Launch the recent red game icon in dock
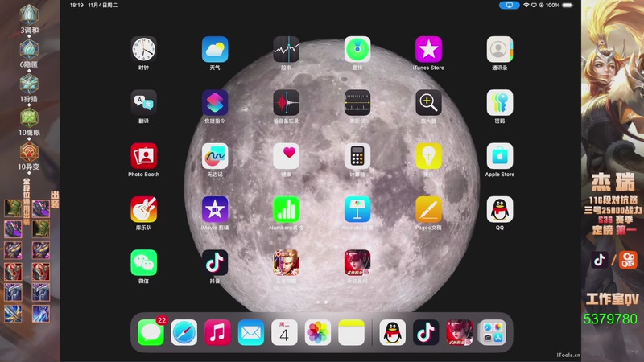 (x=459, y=332)
